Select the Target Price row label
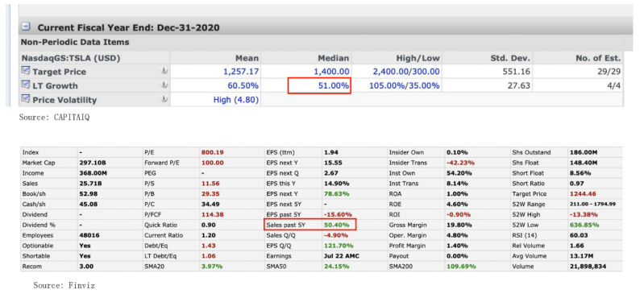Image resolution: width=644 pixels, height=298 pixels. coord(60,72)
